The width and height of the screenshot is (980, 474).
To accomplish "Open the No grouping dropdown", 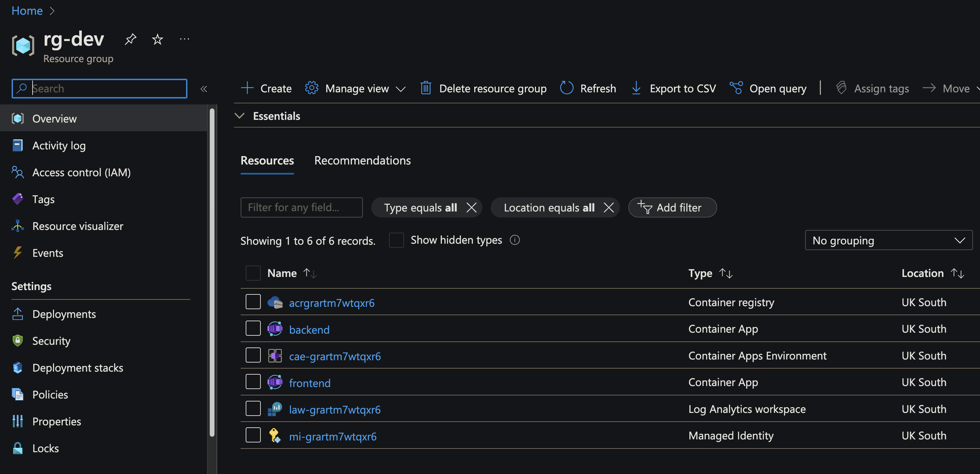I will point(888,240).
